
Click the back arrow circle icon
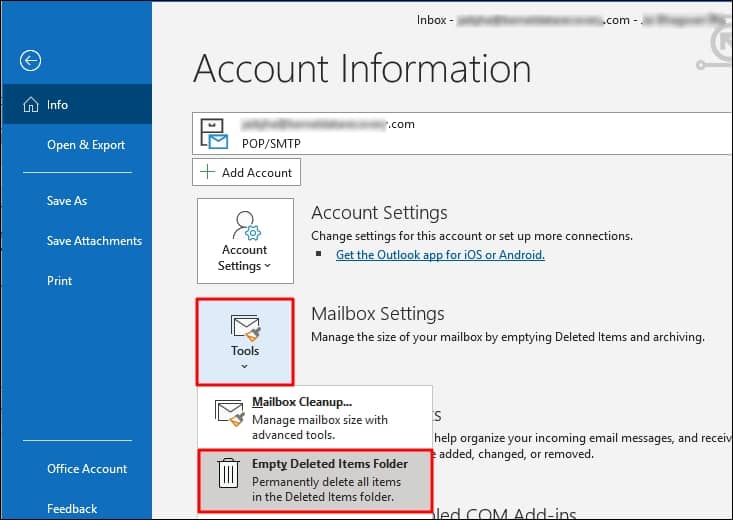[30, 60]
